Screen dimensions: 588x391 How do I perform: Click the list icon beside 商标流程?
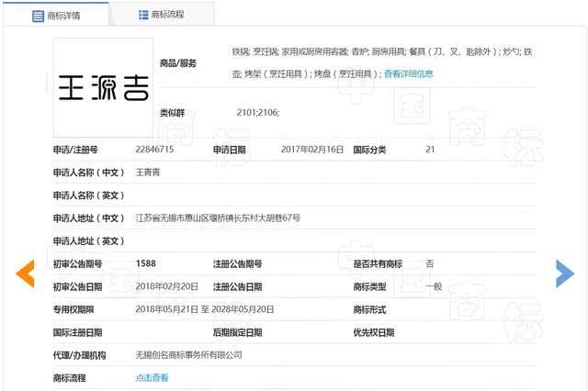143,16
